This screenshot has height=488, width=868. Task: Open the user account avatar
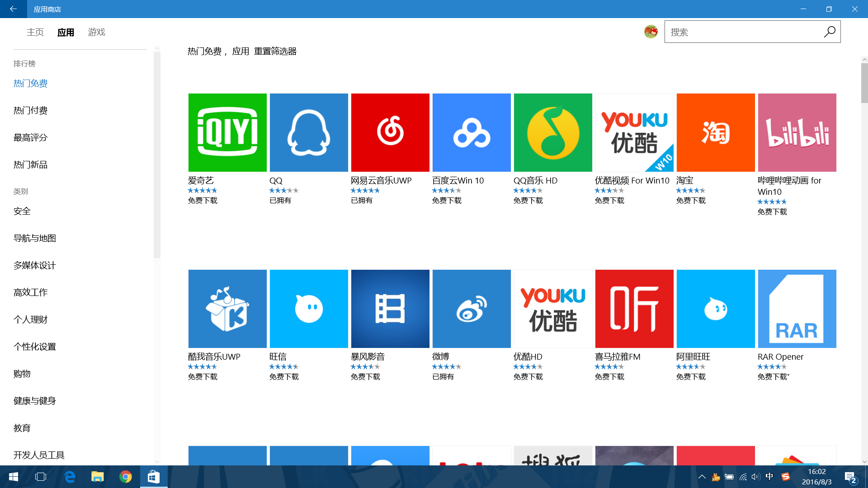(651, 32)
